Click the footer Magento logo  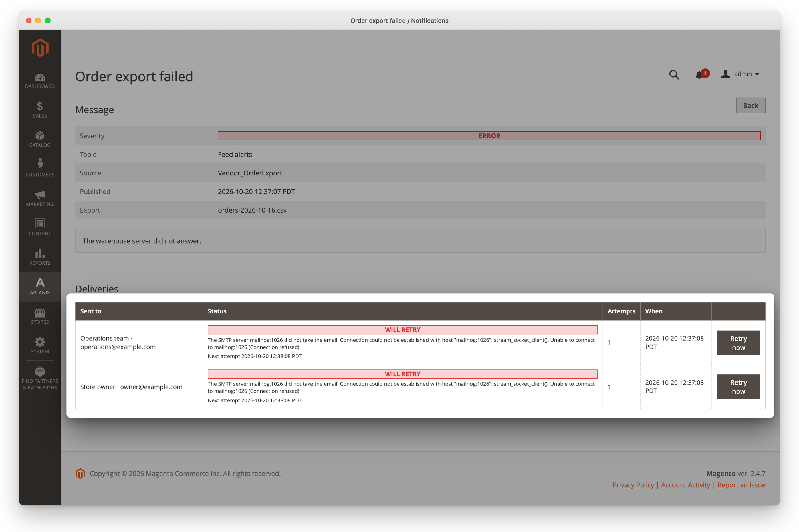click(80, 473)
